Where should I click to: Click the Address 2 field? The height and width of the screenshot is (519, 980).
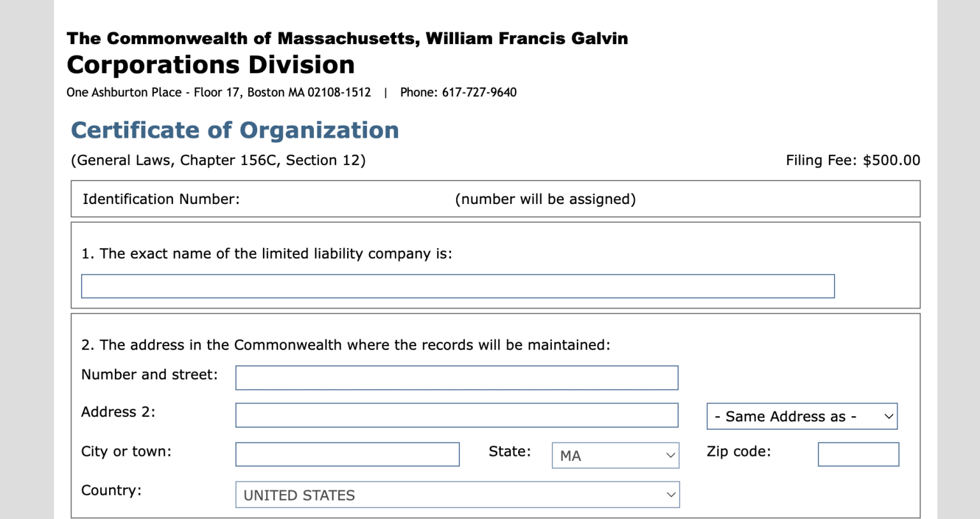point(457,415)
